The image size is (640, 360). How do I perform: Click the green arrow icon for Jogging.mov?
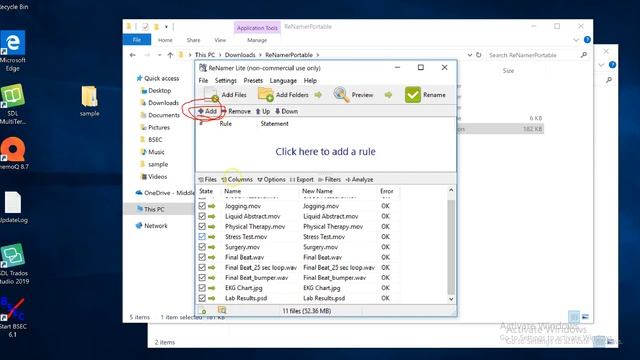click(x=211, y=206)
